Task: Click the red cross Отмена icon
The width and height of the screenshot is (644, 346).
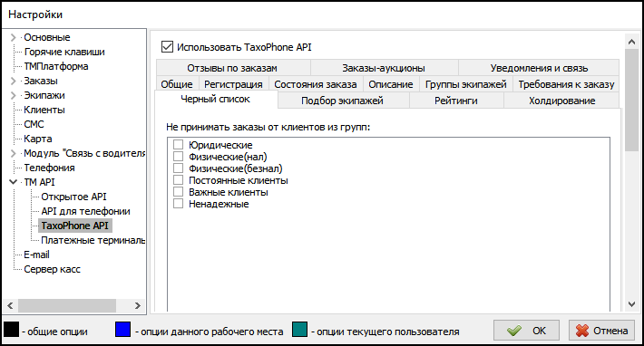Action: [x=582, y=331]
